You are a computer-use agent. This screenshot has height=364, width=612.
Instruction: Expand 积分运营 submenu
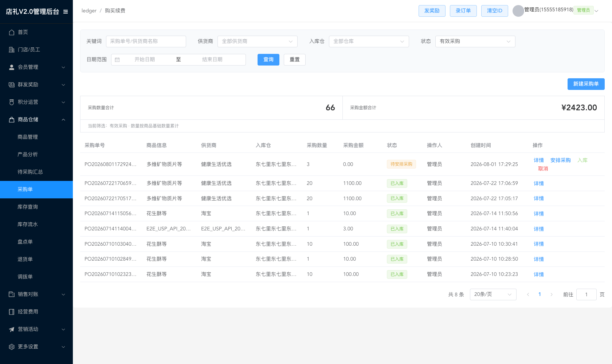point(63,102)
